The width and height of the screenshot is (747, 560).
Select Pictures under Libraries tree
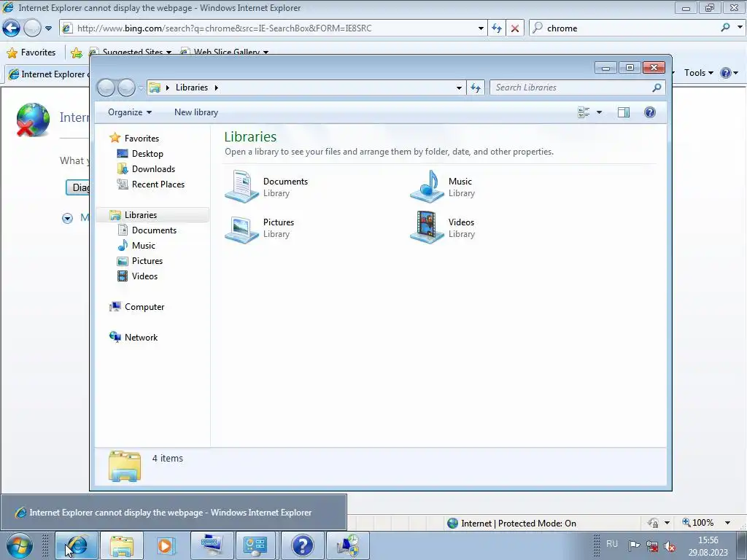click(147, 261)
